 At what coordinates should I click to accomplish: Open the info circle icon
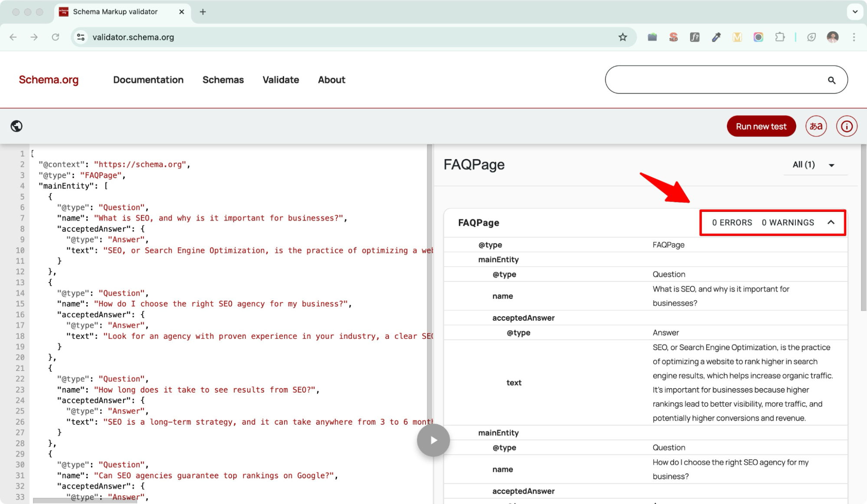point(847,126)
